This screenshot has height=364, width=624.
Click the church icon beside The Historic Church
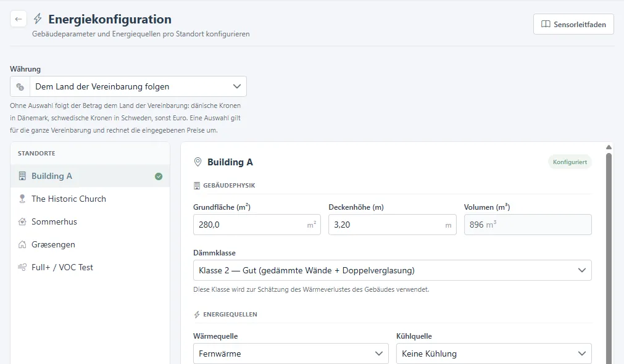(x=22, y=199)
